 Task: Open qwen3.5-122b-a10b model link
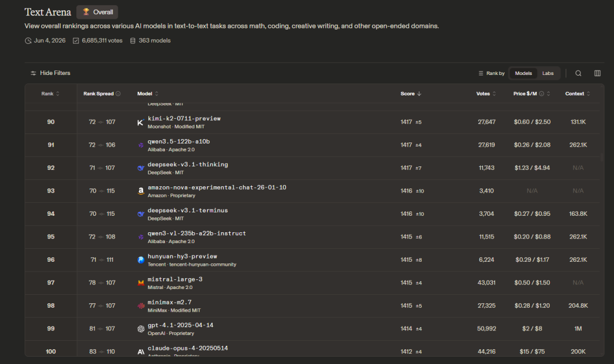point(179,141)
